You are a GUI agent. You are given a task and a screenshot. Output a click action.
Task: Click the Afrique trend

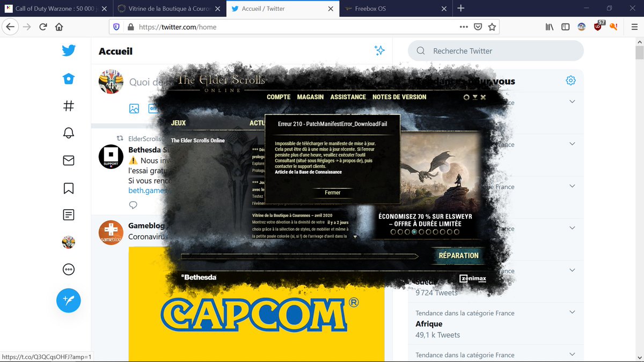pos(429,324)
